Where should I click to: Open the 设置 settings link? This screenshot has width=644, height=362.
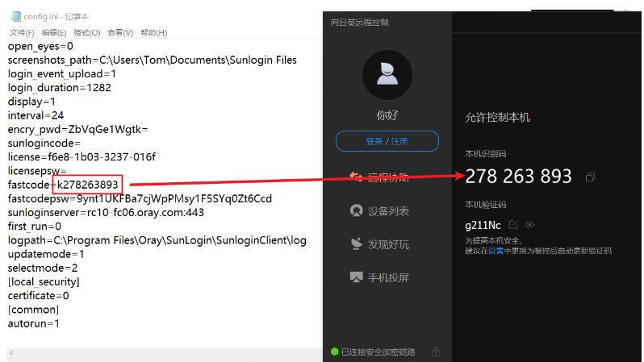click(496, 251)
